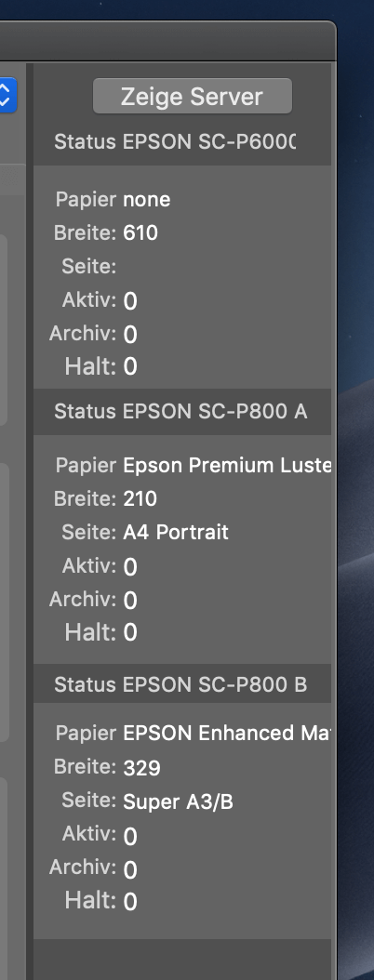Select the Status EPSON SC-P6000 header
Screen dimensions: 374x980
click(x=181, y=142)
